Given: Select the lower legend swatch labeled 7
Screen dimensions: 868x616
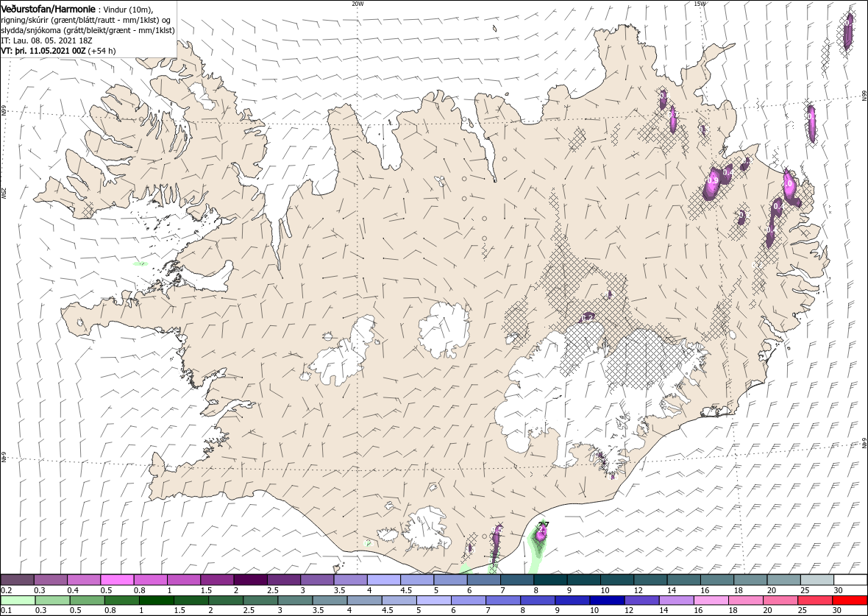Looking at the screenshot, I should 502,601.
